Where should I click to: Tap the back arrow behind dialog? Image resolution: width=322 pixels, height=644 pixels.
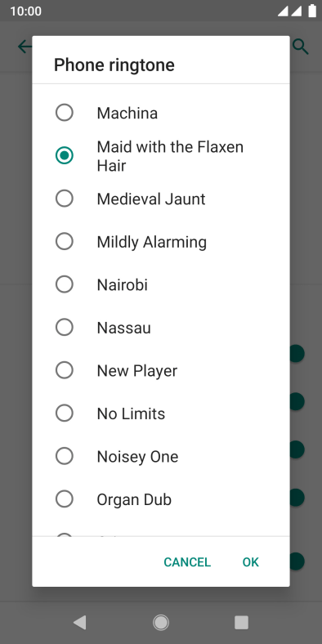click(x=25, y=47)
